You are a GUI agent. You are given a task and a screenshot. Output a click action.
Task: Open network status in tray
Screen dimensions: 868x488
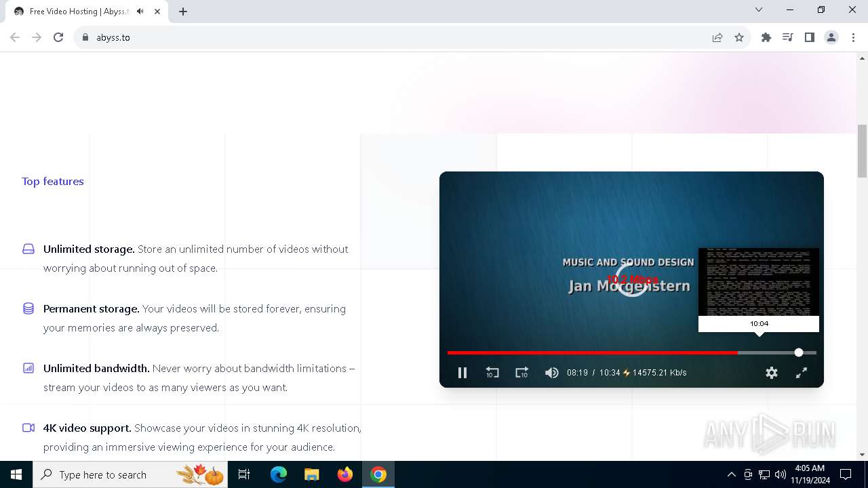click(x=764, y=474)
